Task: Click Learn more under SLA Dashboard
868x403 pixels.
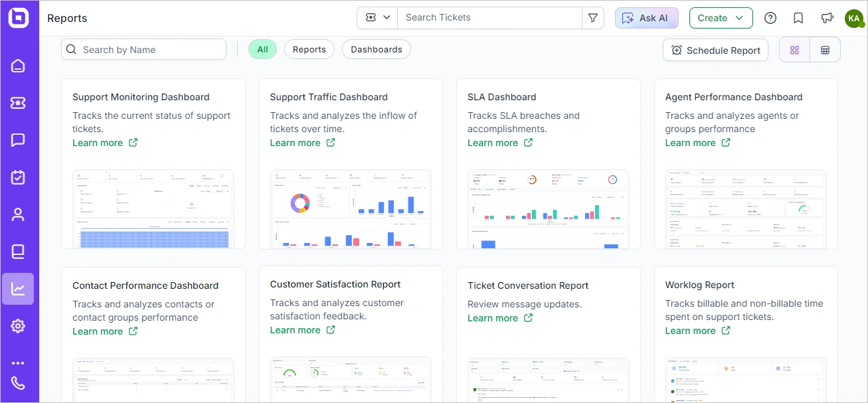Action: pyautogui.click(x=493, y=143)
